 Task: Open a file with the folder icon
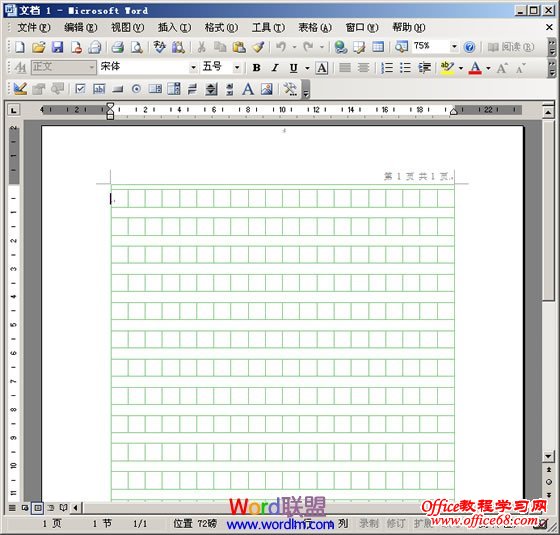pos(38,47)
